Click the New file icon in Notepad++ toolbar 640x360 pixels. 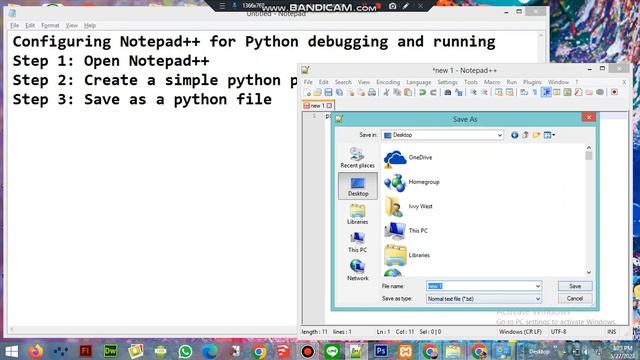[307, 93]
